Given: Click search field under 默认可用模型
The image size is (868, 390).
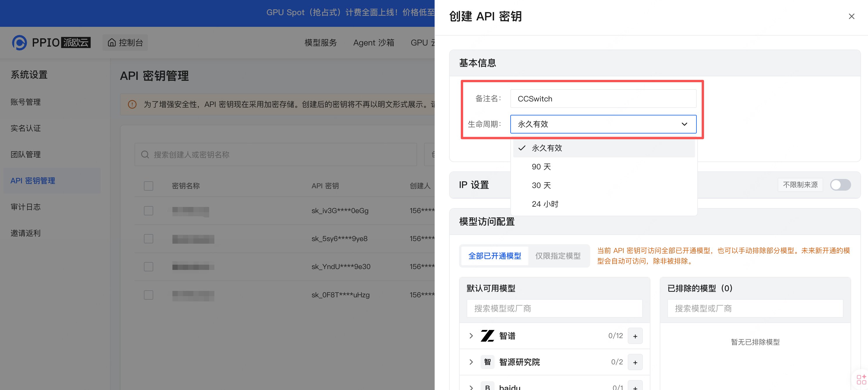Looking at the screenshot, I should (554, 308).
